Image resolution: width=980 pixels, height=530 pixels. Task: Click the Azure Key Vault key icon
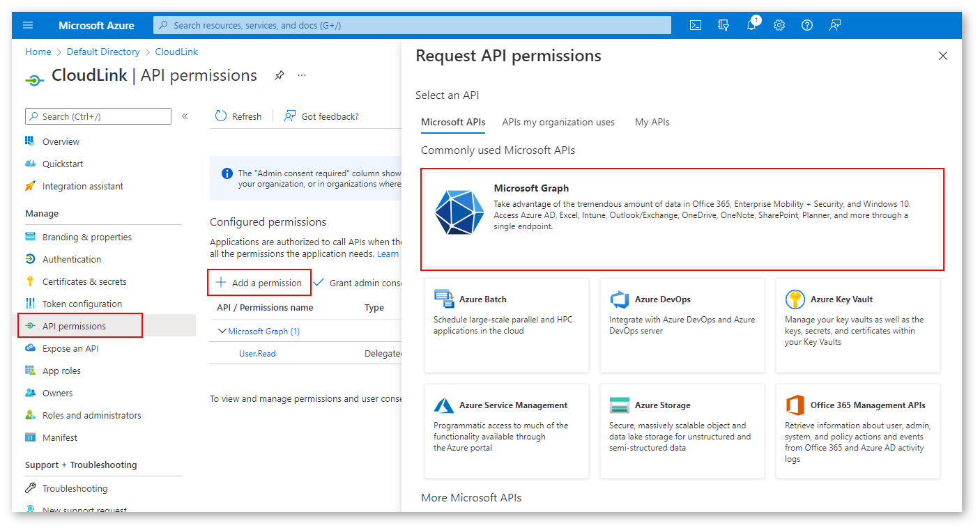pyautogui.click(x=795, y=299)
